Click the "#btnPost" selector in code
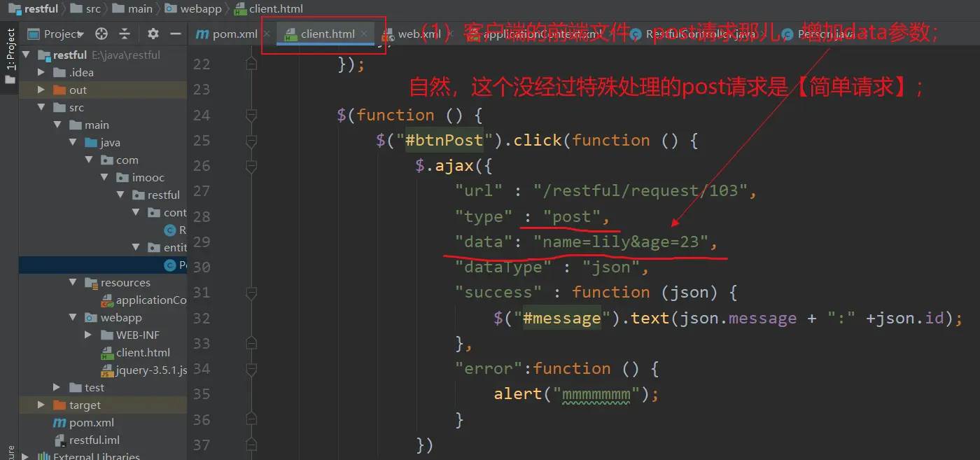 [444, 140]
